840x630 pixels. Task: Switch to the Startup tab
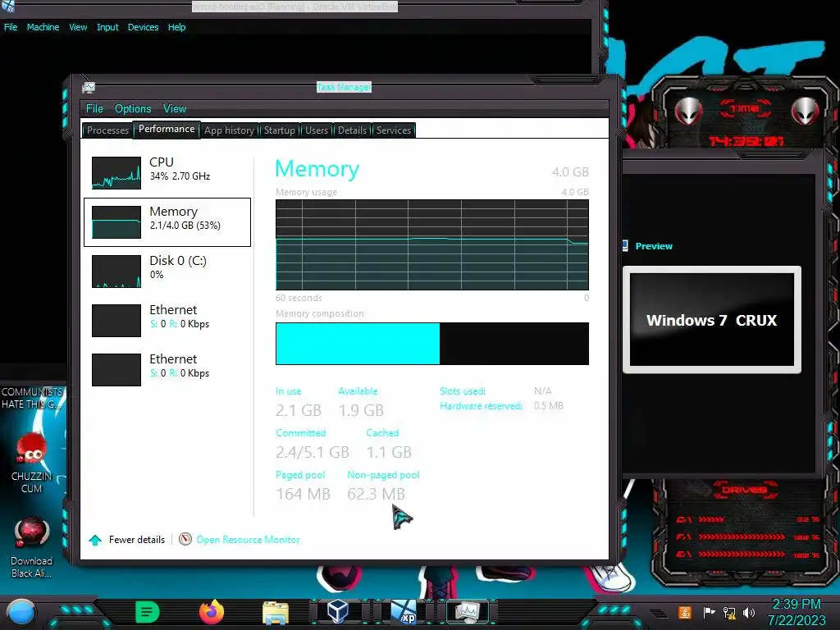tap(279, 130)
